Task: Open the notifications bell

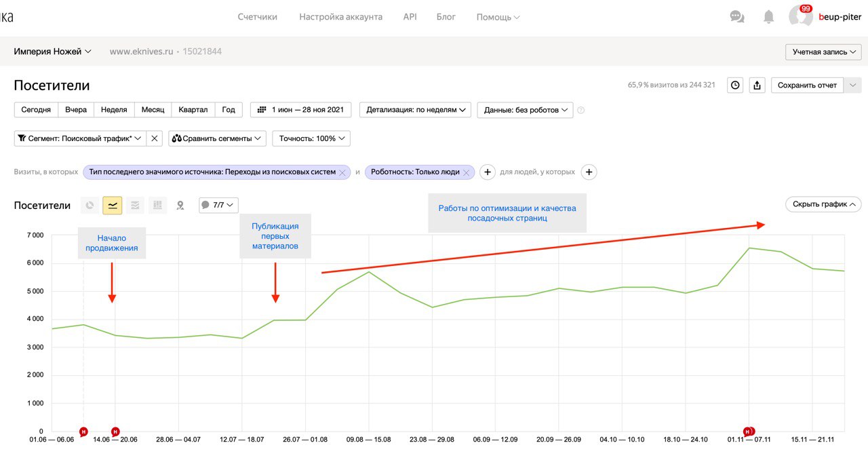Action: pos(768,17)
